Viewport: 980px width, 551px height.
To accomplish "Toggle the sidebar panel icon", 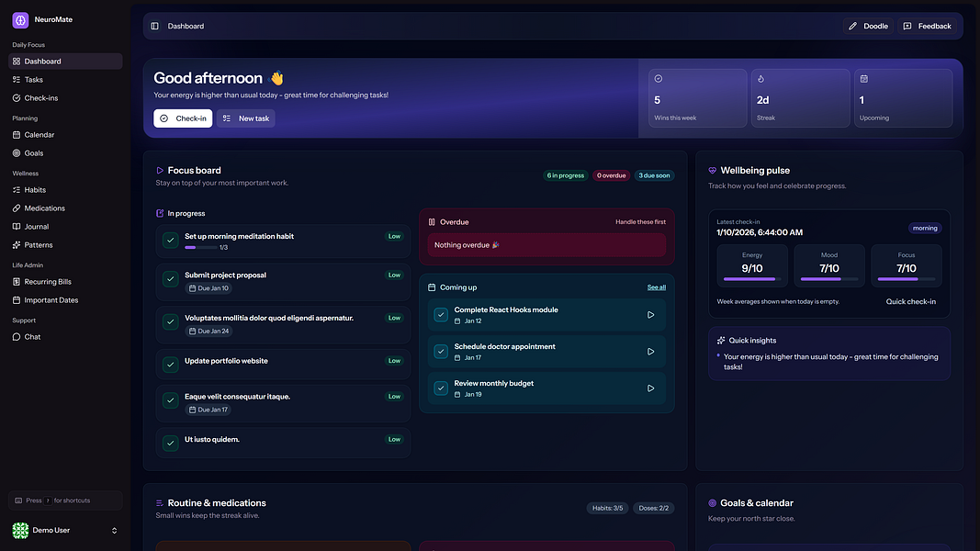I will point(155,27).
